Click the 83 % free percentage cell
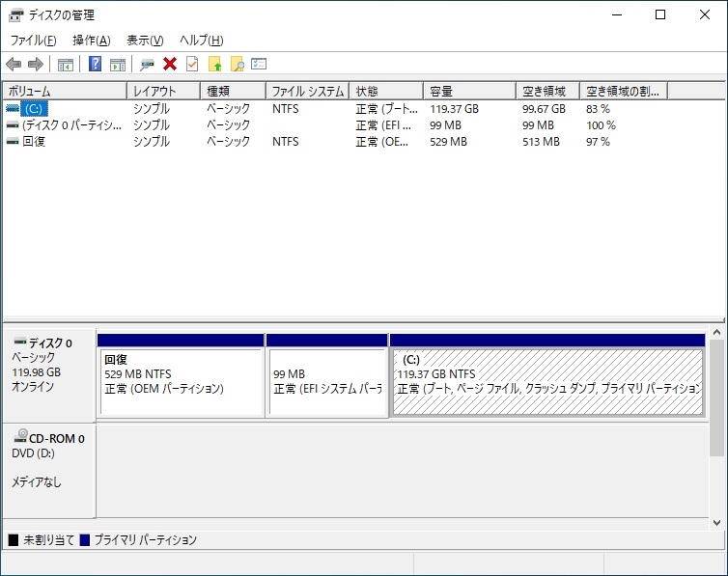This screenshot has height=576, width=728. coord(598,108)
